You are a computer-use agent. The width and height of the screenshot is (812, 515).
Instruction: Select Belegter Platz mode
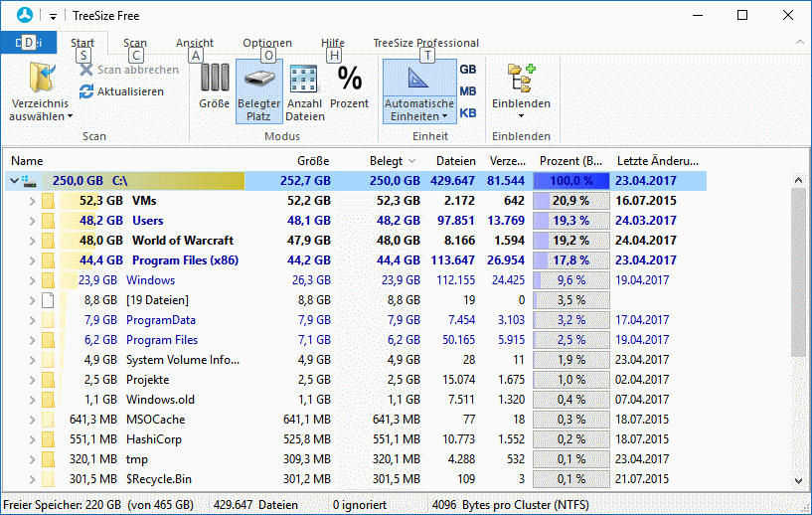tap(259, 91)
